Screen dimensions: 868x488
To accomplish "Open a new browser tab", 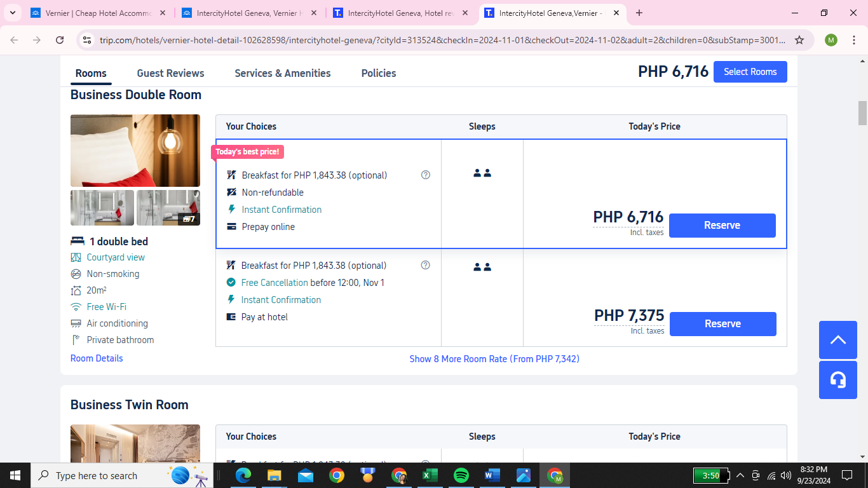I will point(639,13).
